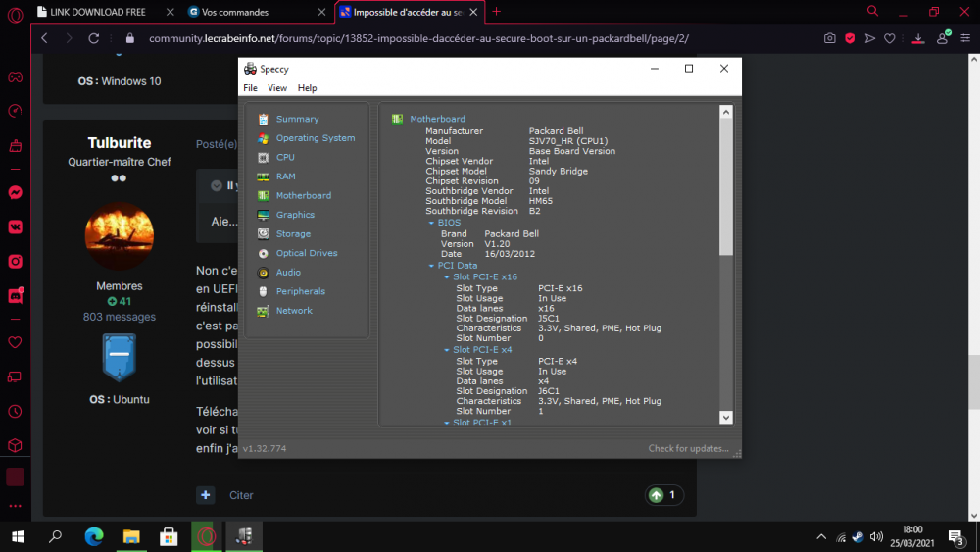Select the Audio icon in Speccy sidebar

pos(263,273)
